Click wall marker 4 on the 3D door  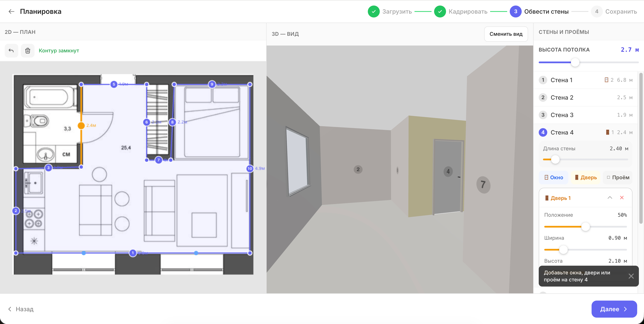[448, 172]
